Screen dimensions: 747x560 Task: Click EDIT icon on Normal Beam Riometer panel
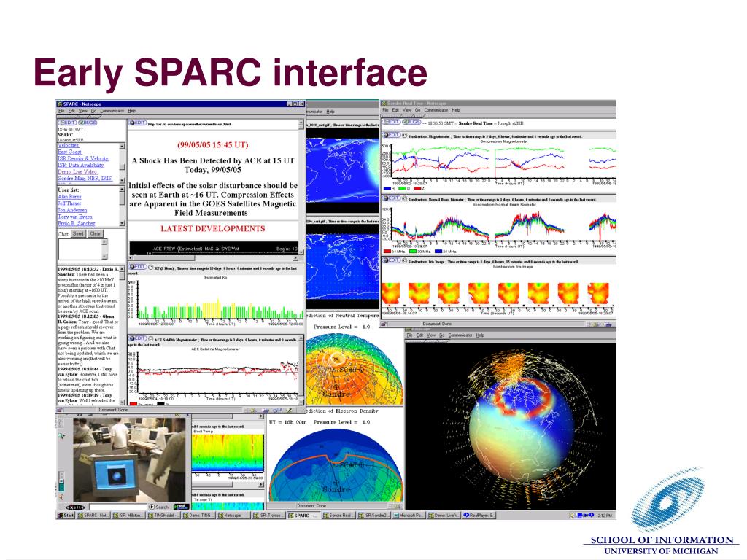tap(392, 198)
